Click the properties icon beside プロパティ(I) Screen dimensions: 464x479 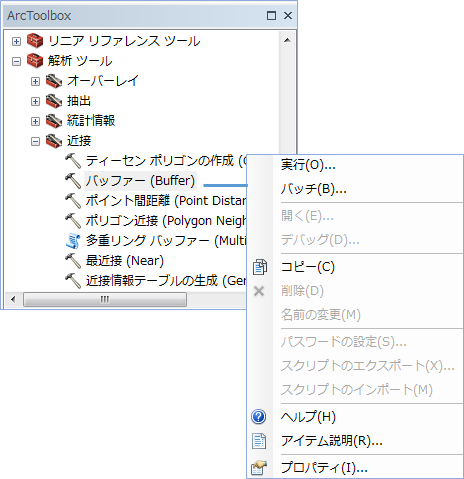click(x=259, y=467)
